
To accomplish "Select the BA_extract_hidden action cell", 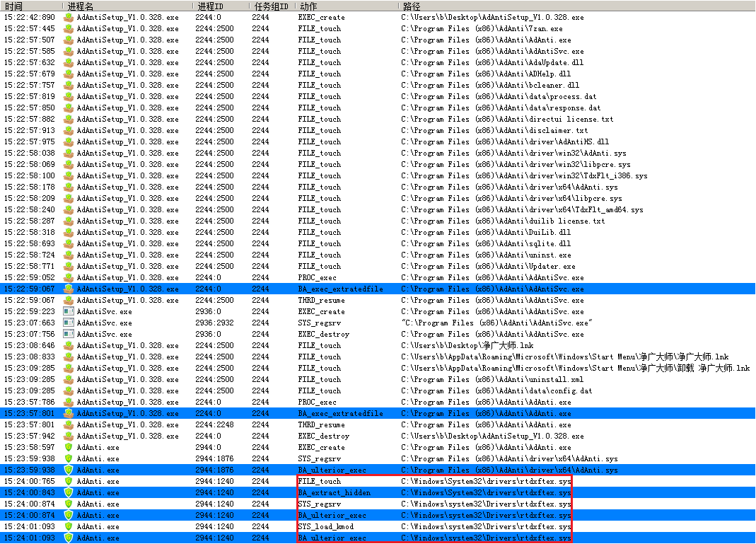I will [334, 492].
